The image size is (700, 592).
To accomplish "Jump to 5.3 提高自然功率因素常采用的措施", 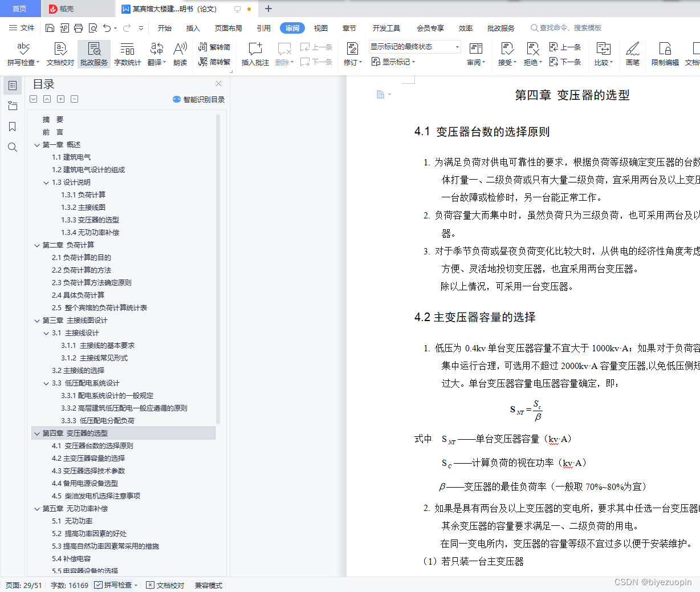I will tap(105, 546).
